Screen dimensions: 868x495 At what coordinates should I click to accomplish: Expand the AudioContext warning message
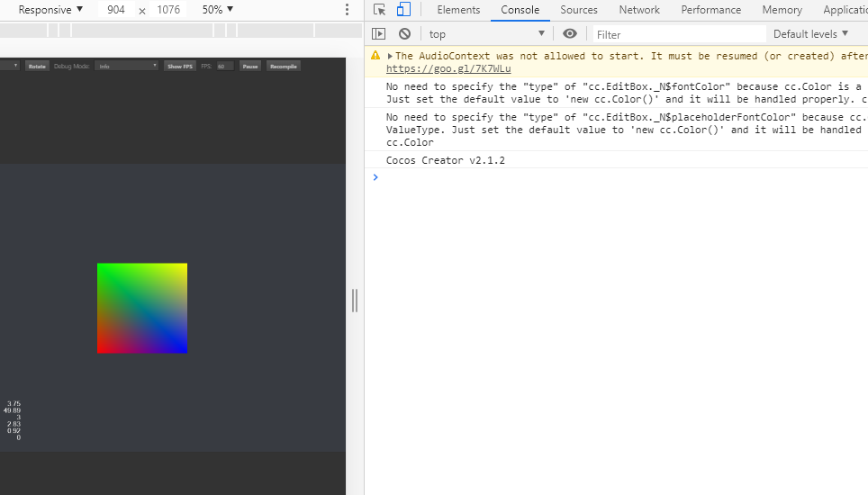(390, 56)
